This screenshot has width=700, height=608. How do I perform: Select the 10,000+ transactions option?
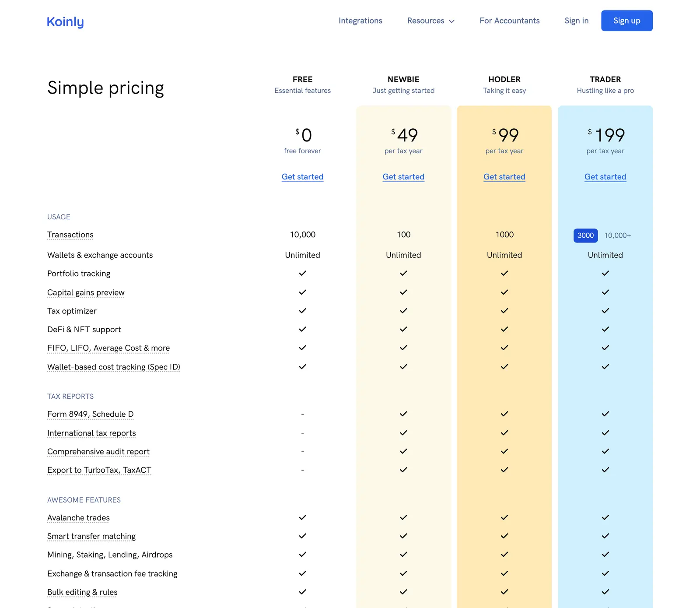[x=618, y=235]
